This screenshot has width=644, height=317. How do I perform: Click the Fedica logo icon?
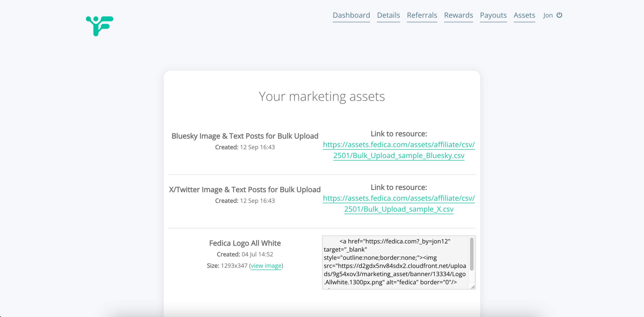coord(100,26)
